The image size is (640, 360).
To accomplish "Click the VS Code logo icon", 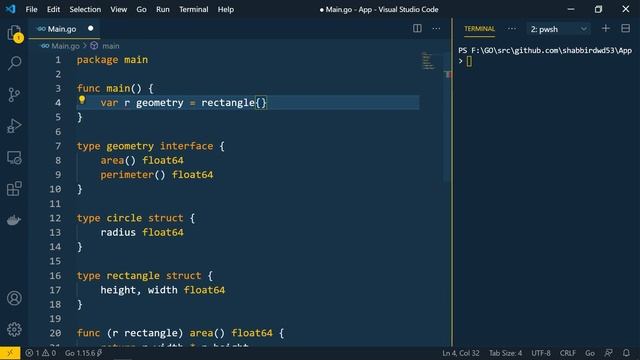I will pos(11,9).
